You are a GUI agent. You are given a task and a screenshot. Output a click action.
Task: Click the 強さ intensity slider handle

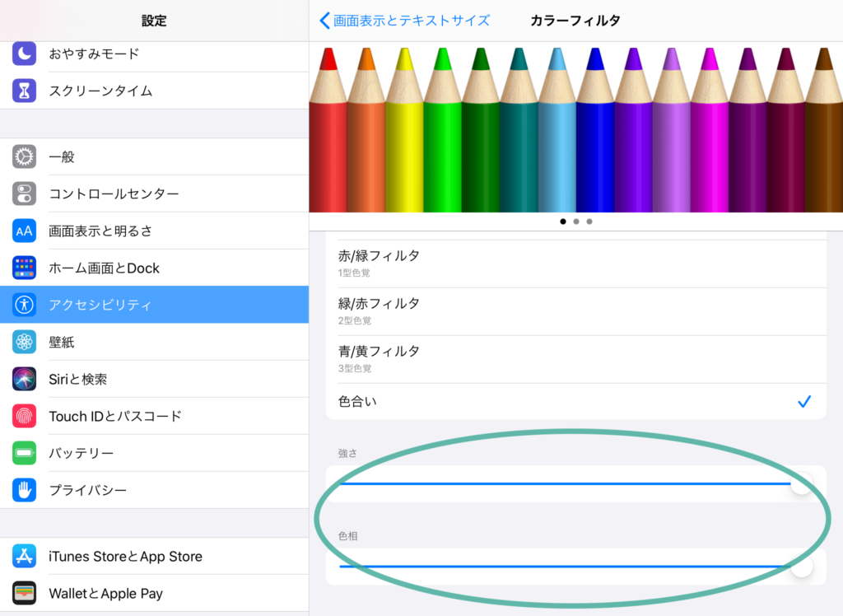coord(801,484)
